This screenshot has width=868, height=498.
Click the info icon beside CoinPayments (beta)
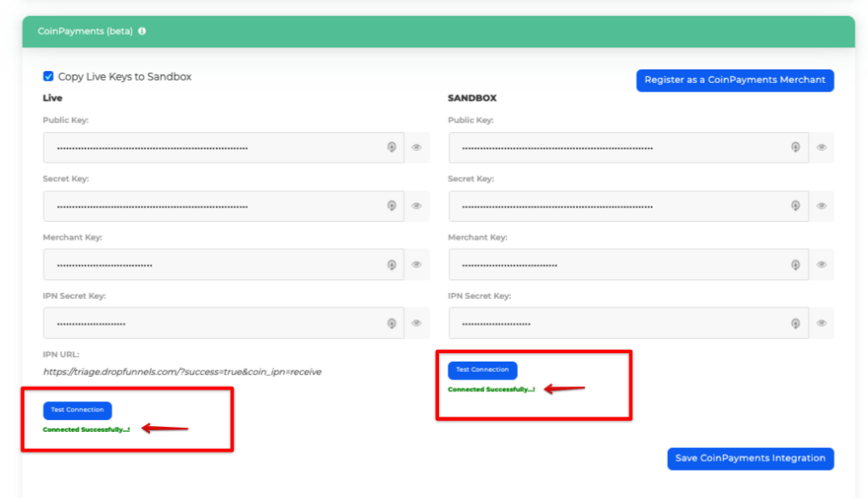click(142, 31)
